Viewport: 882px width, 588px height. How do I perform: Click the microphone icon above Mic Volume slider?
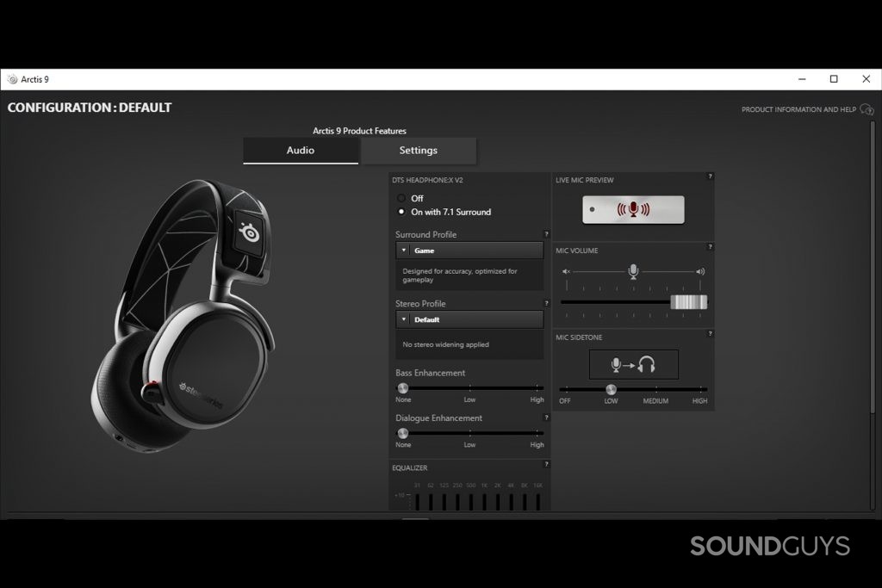tap(633, 271)
